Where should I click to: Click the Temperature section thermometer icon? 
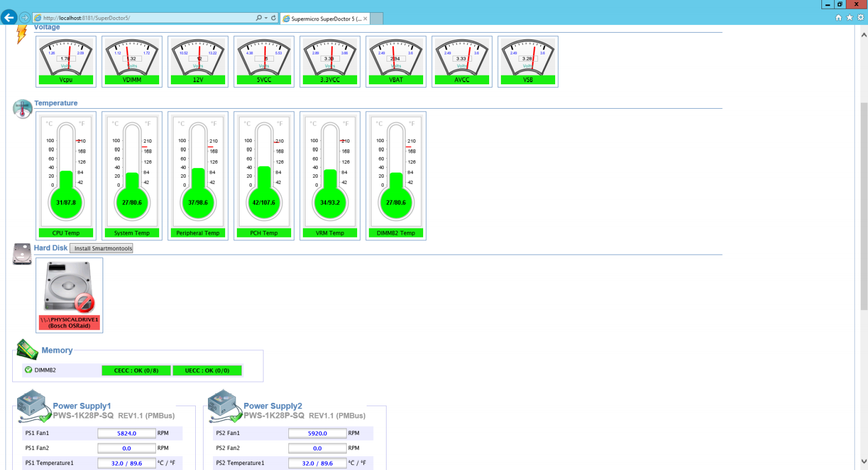coord(22,109)
